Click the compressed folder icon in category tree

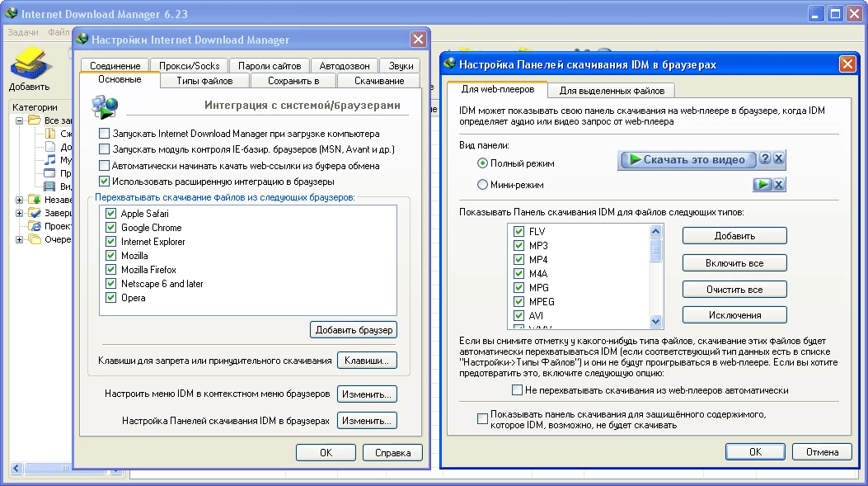click(49, 134)
